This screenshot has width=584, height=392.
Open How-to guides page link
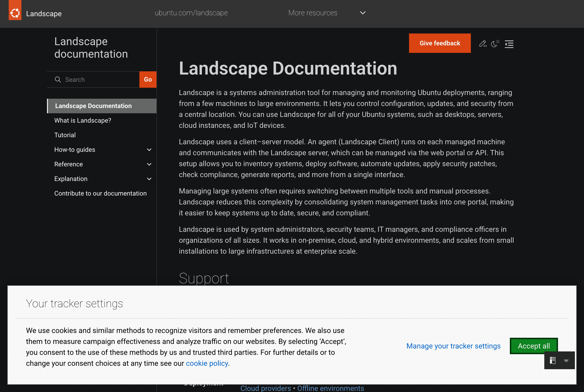tap(75, 150)
